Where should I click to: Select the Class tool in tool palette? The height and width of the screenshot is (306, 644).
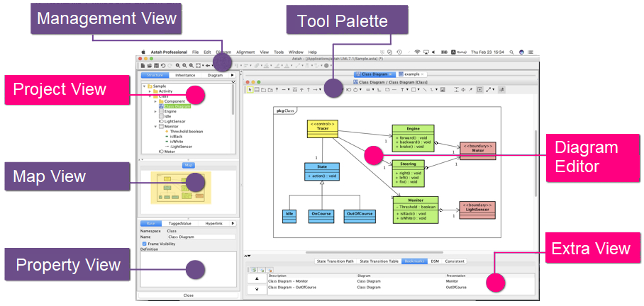click(x=256, y=90)
